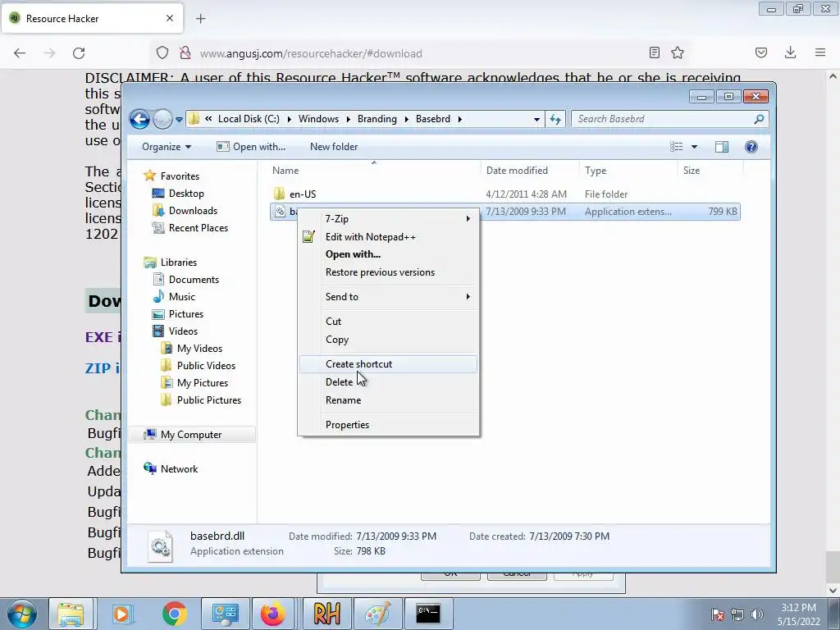
Task: Select My Computer in the navigation pane
Action: [190, 435]
